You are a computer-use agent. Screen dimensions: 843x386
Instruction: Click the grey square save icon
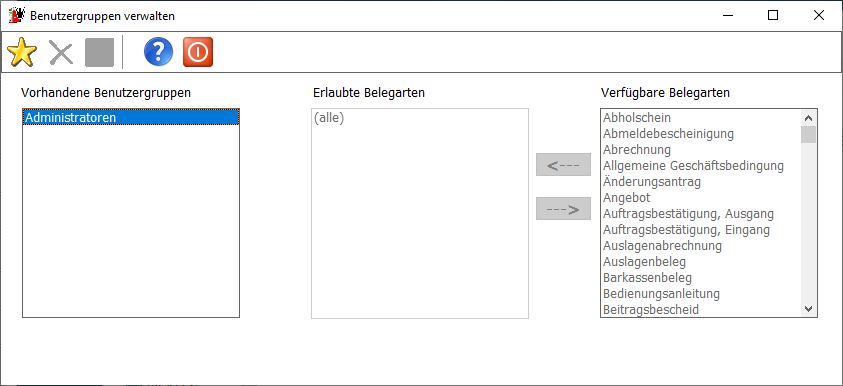click(99, 52)
